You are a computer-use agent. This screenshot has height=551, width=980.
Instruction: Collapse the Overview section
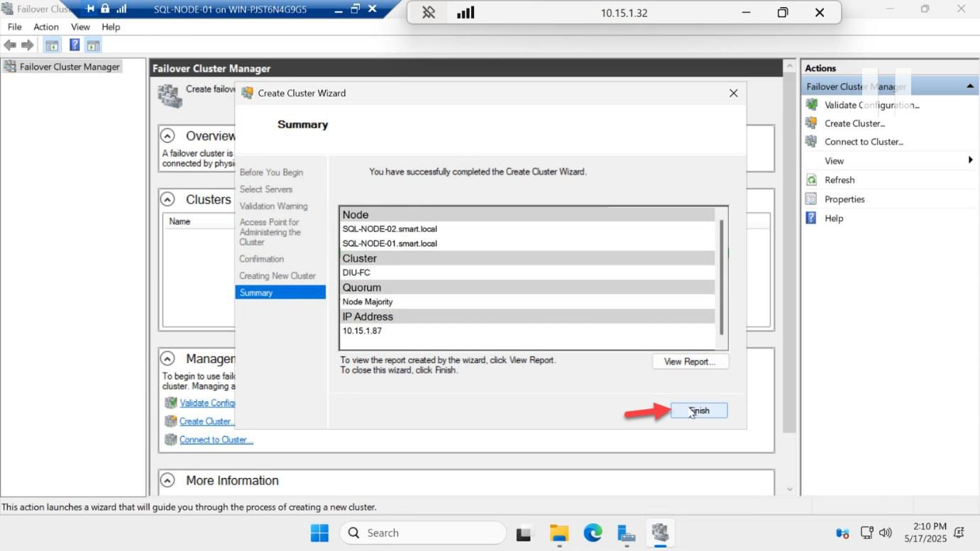click(168, 135)
